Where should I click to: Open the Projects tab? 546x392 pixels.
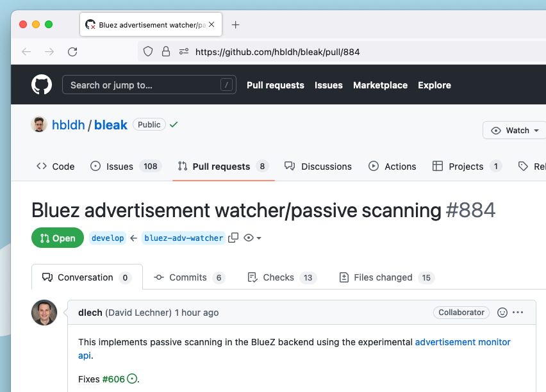(467, 167)
